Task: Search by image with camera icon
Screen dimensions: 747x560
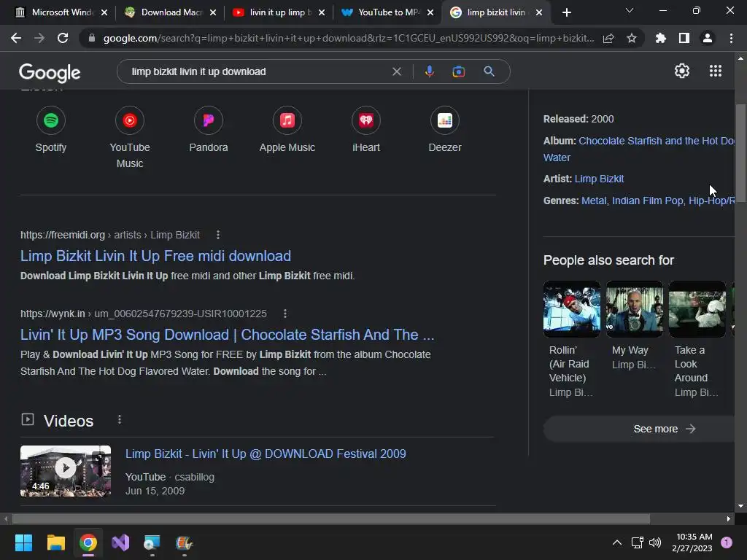Action: [458, 71]
